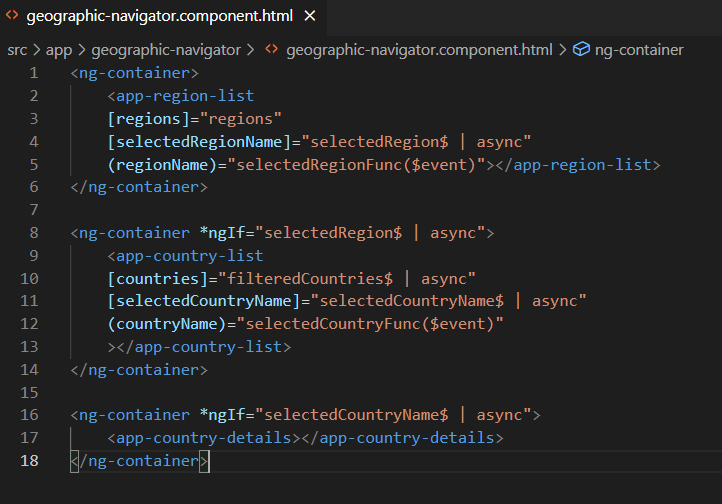The height and width of the screenshot is (504, 722).
Task: Click the closing ng-container tag on line 18
Action: pyautogui.click(x=140, y=461)
